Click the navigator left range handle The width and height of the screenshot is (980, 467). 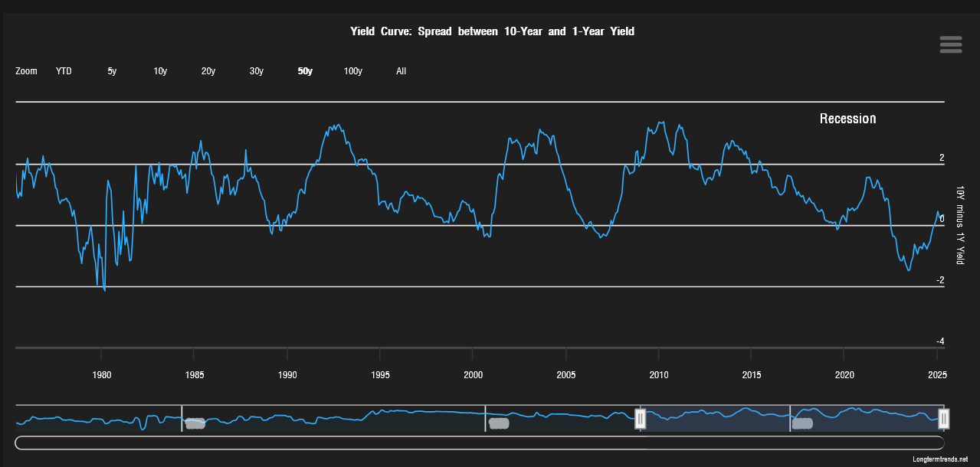[641, 418]
